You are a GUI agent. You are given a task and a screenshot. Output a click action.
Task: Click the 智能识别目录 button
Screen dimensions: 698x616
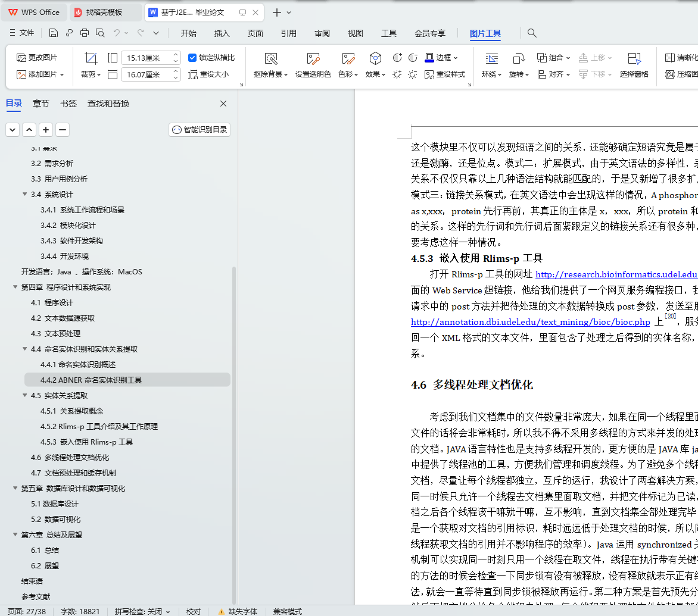pos(200,130)
